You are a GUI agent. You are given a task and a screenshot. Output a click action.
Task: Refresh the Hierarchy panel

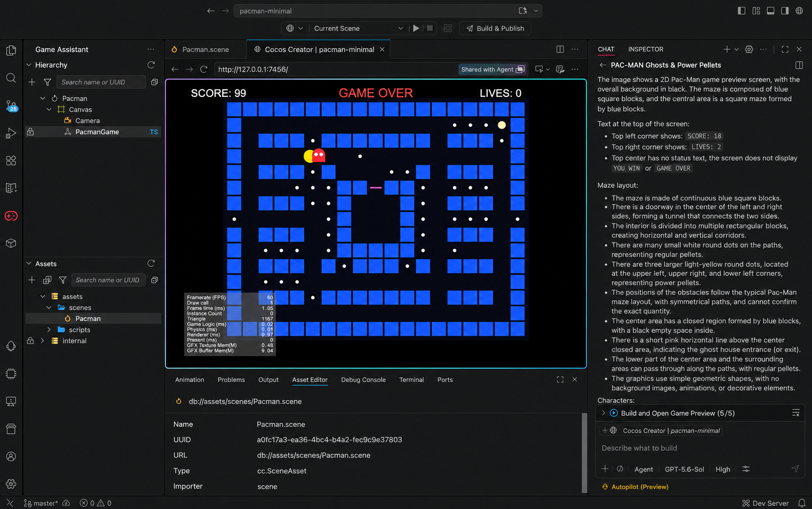click(x=151, y=65)
